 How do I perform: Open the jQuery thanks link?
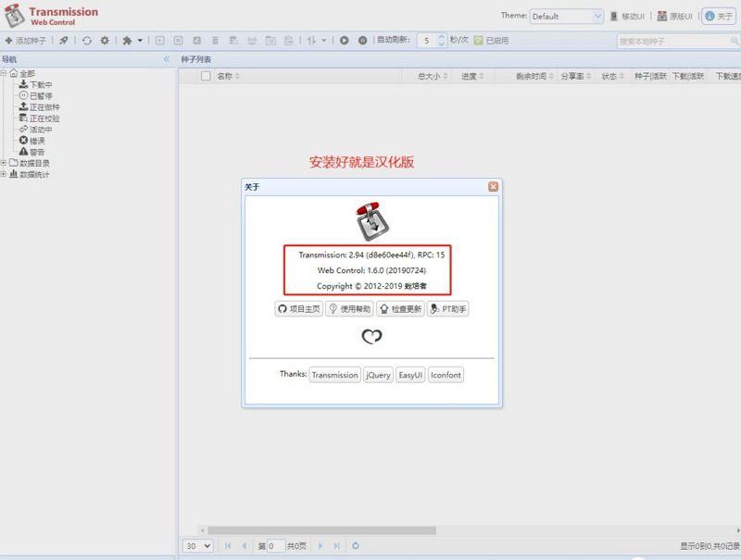378,375
